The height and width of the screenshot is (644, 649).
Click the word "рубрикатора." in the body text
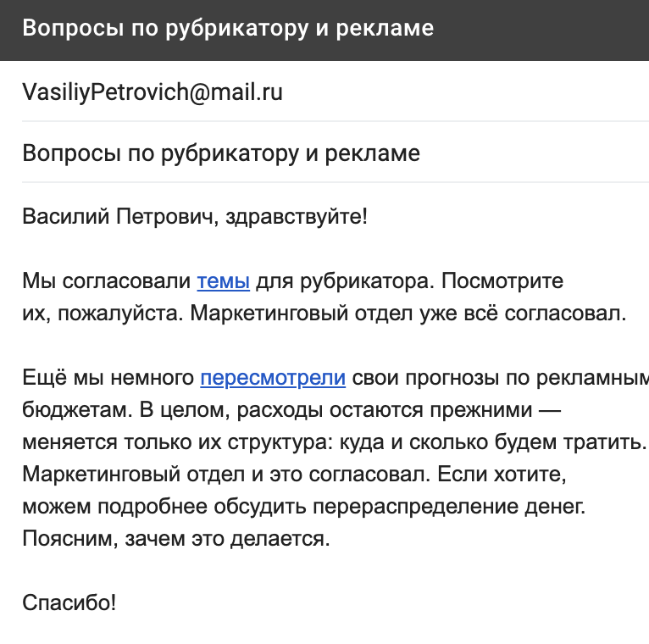click(367, 282)
